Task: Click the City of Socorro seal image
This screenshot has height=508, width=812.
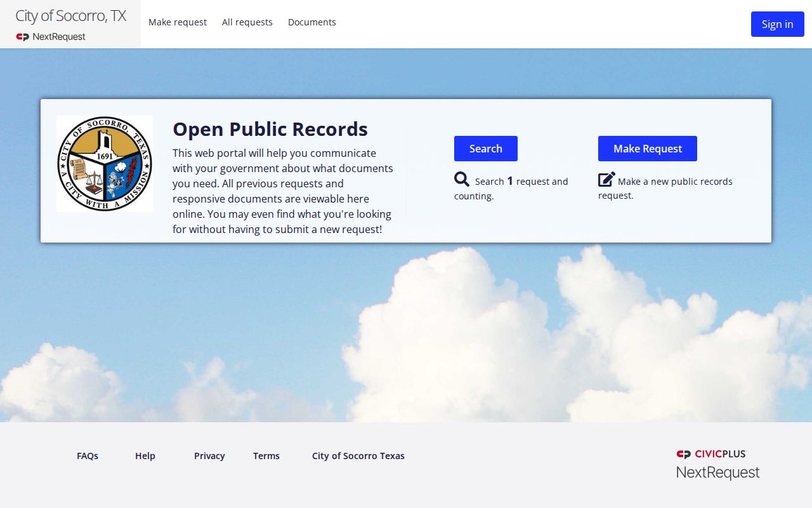Action: [105, 164]
